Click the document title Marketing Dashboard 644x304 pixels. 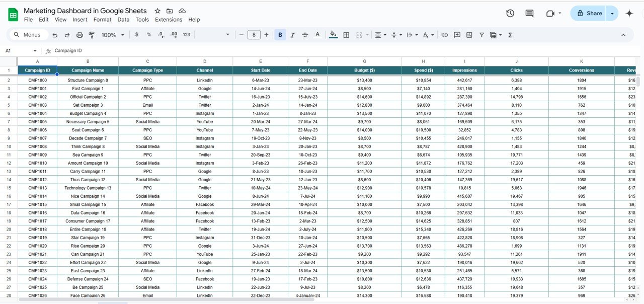(85, 11)
